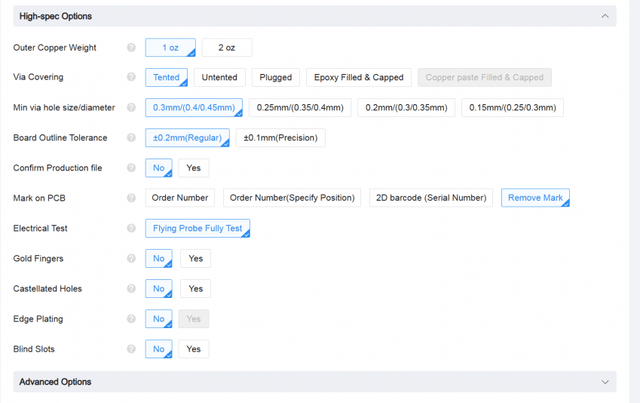Image resolution: width=640 pixels, height=403 pixels.
Task: Enable Yes for Blind Slots
Action: pos(194,349)
